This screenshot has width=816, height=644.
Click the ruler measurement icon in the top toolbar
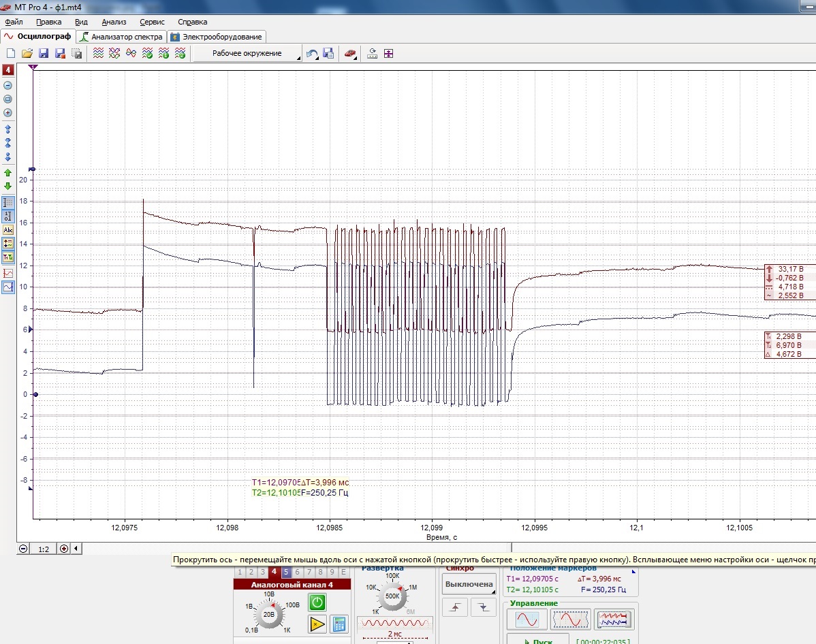tap(372, 54)
